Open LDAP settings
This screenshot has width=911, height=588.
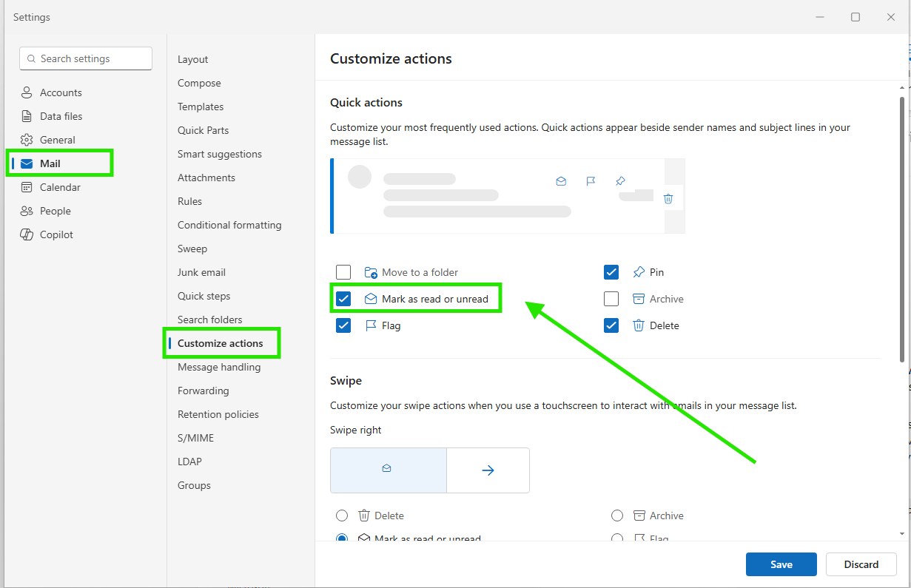(189, 462)
